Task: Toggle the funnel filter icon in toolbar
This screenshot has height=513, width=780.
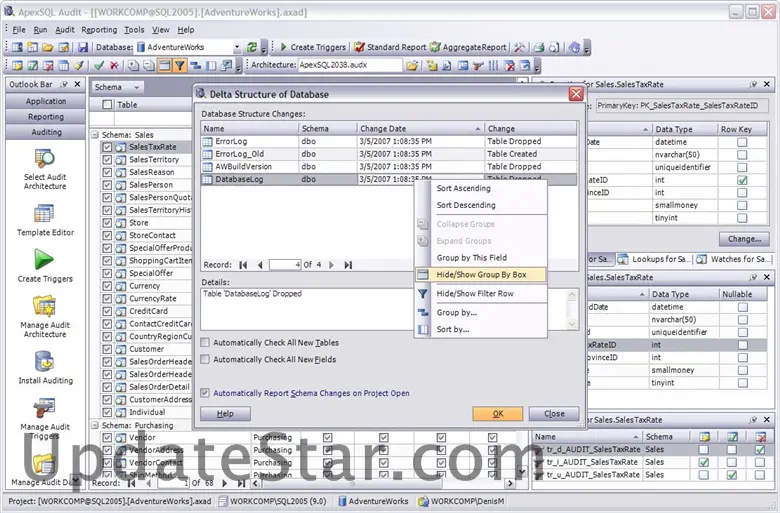Action: 180,65
